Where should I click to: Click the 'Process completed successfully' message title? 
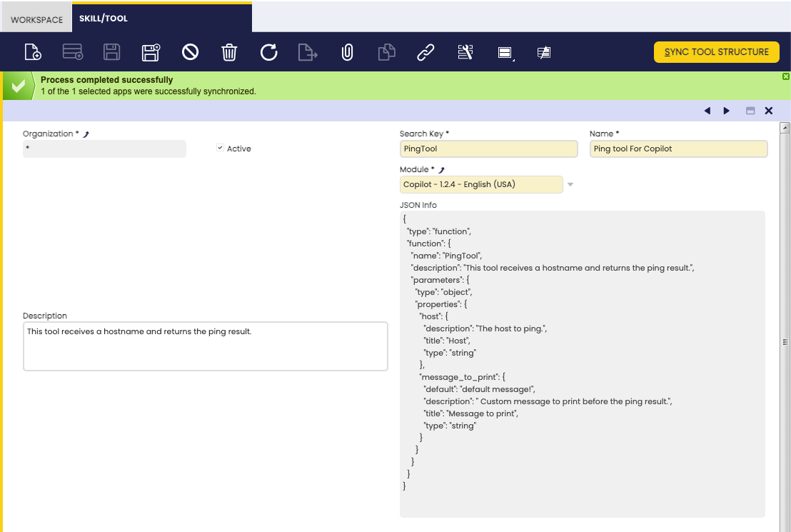pyautogui.click(x=107, y=80)
